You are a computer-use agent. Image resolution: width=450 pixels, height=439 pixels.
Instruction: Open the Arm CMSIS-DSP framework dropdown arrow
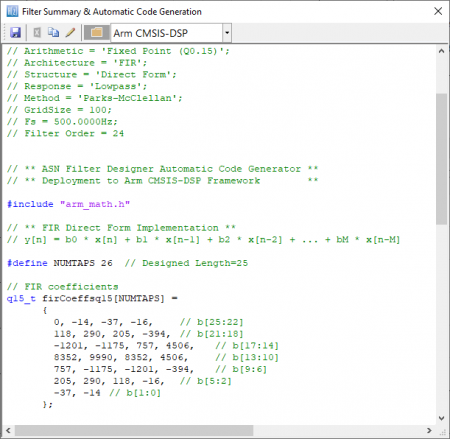coord(227,33)
